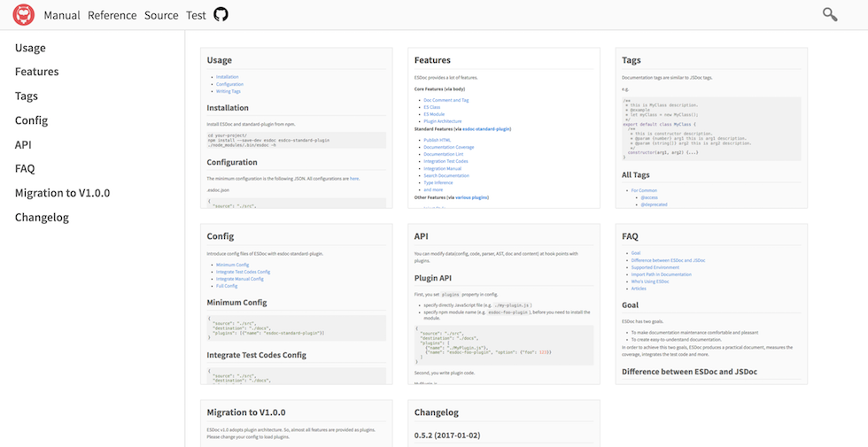Open the Search Documentation link
Viewport: 868px width, 447px height.
coord(446,175)
